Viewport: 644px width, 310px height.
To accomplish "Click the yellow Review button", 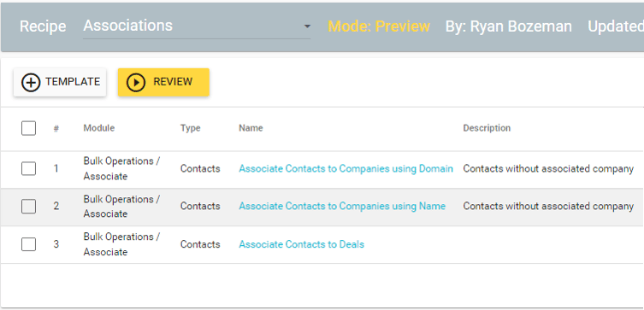I will [163, 83].
